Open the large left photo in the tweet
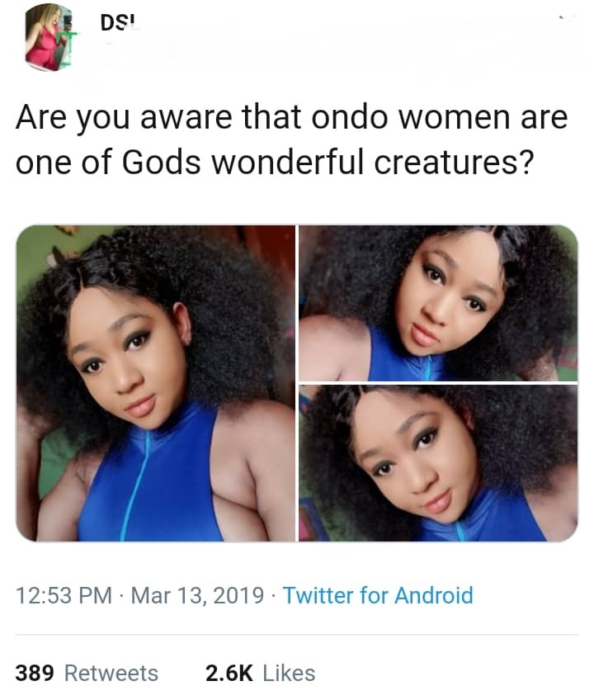This screenshot has height=700, width=594. coord(156,383)
